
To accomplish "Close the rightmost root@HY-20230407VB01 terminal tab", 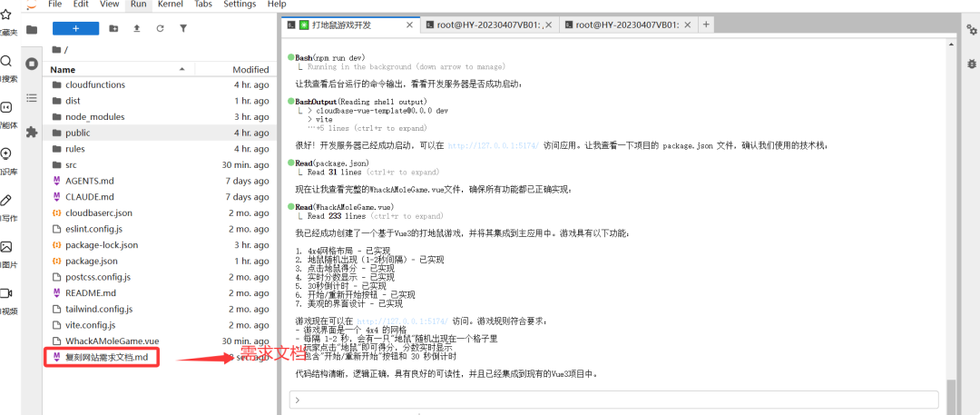I will coord(688,25).
